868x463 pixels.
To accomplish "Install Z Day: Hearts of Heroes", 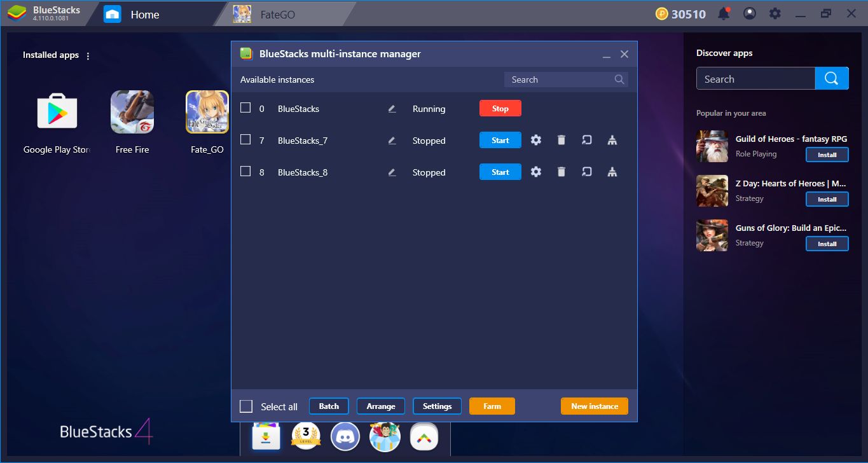I will [x=827, y=199].
